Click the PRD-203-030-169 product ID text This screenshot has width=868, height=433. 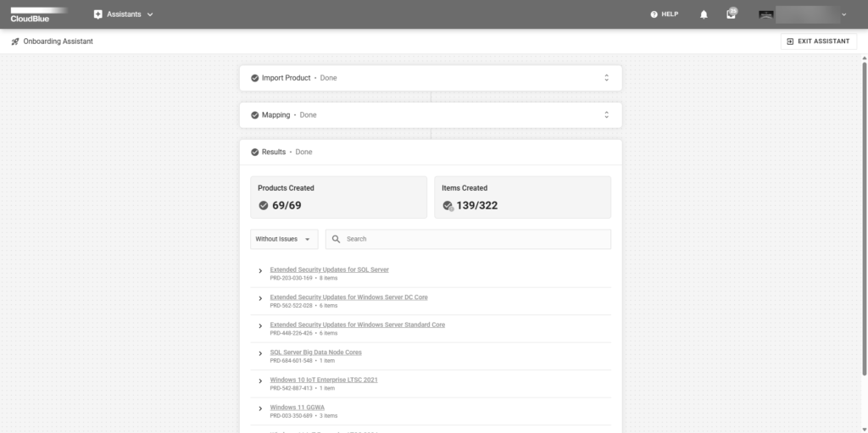click(x=292, y=278)
